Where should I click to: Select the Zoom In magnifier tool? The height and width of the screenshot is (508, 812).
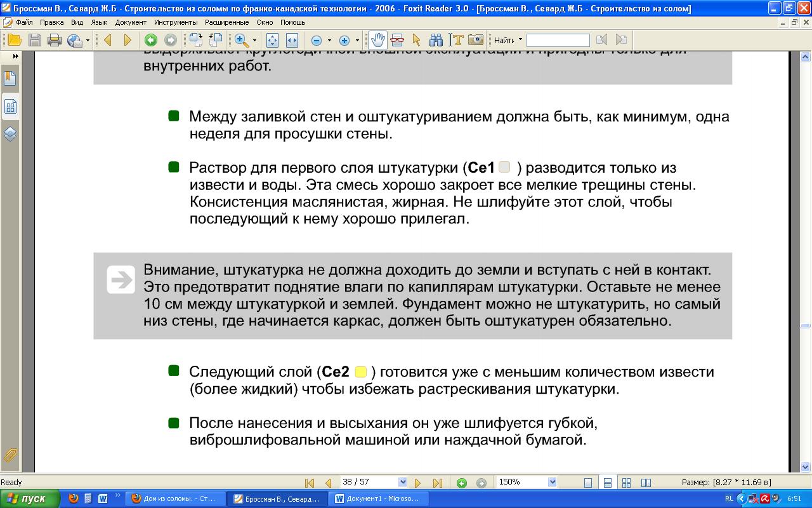(x=242, y=40)
